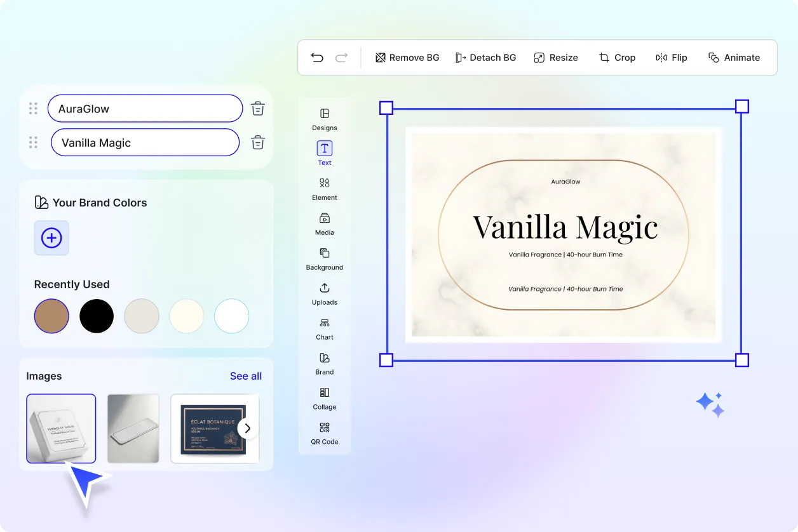Image resolution: width=798 pixels, height=532 pixels.
Task: Open the Element panel
Action: tap(324, 189)
